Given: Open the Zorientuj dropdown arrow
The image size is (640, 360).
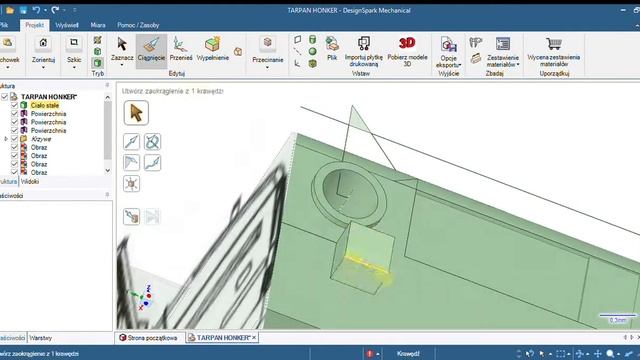Looking at the screenshot, I should click(43, 67).
